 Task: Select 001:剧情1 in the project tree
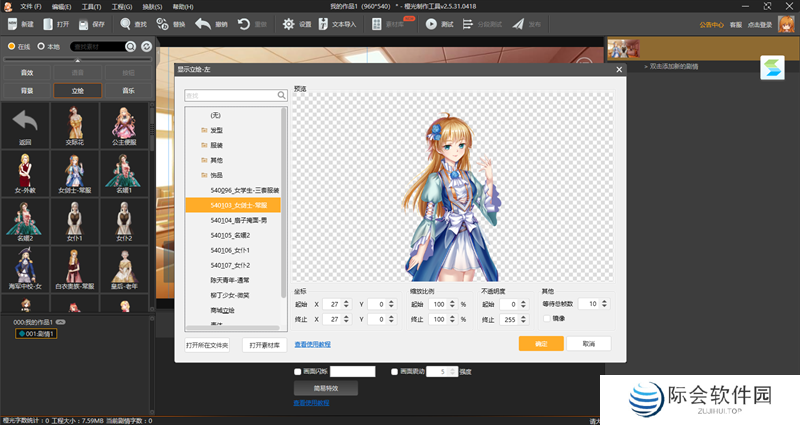click(36, 334)
